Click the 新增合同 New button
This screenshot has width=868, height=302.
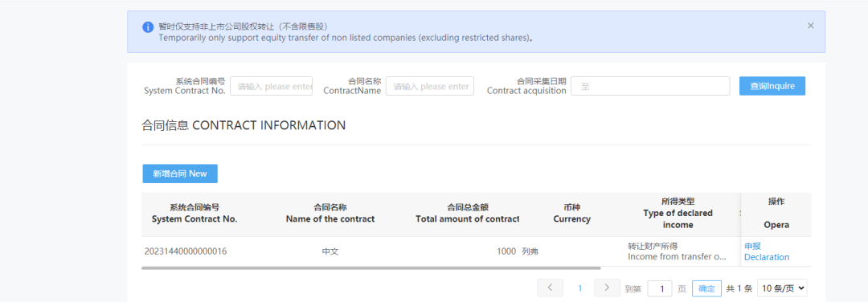180,173
